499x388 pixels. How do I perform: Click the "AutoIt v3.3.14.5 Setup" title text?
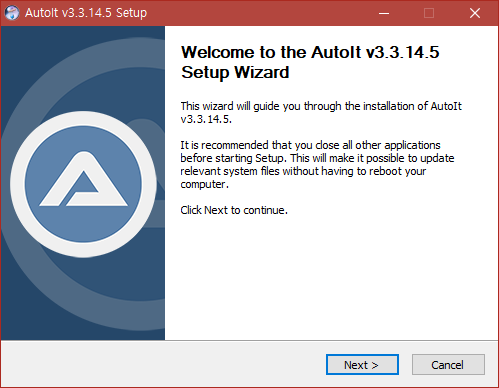pyautogui.click(x=86, y=13)
